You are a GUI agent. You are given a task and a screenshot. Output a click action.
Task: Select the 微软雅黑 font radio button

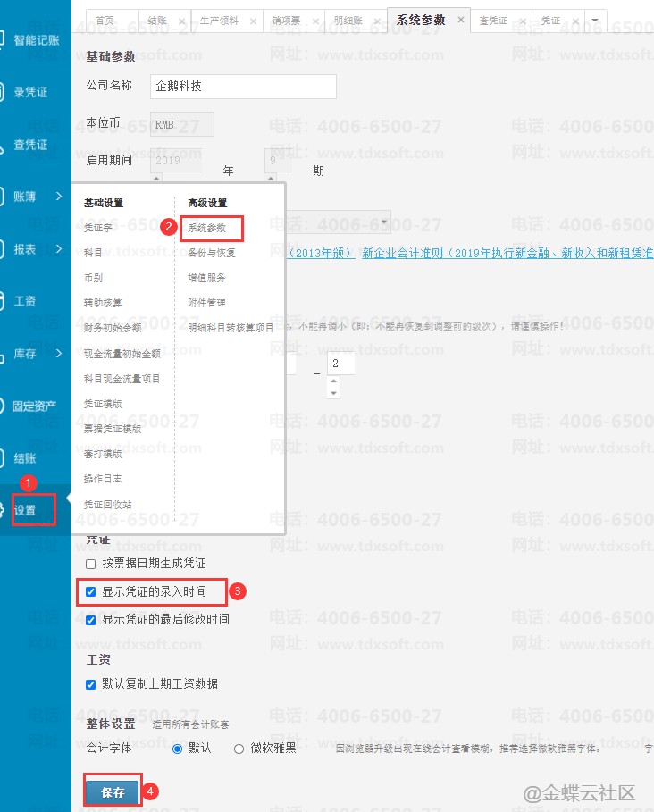click(239, 749)
